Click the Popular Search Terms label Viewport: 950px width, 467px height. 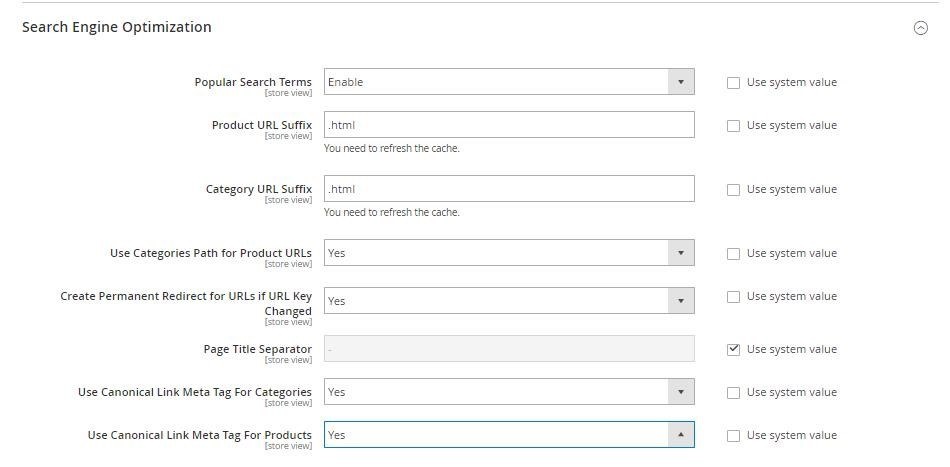(x=253, y=82)
